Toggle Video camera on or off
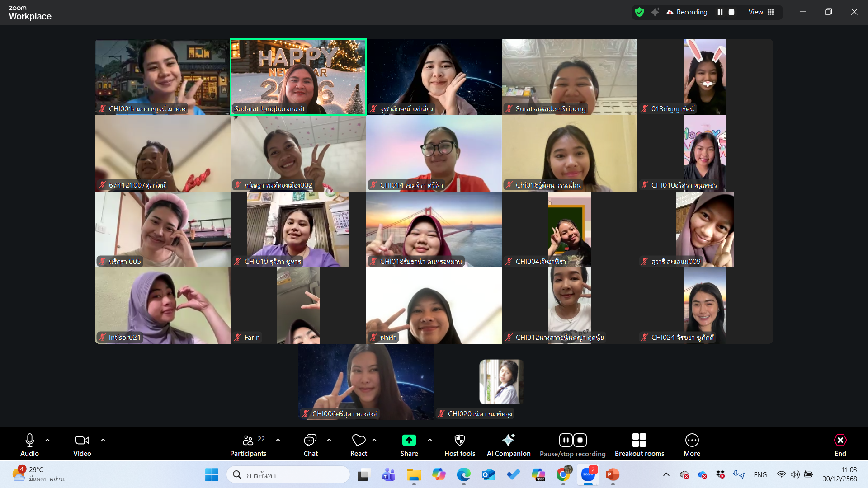The height and width of the screenshot is (488, 868). [x=82, y=445]
